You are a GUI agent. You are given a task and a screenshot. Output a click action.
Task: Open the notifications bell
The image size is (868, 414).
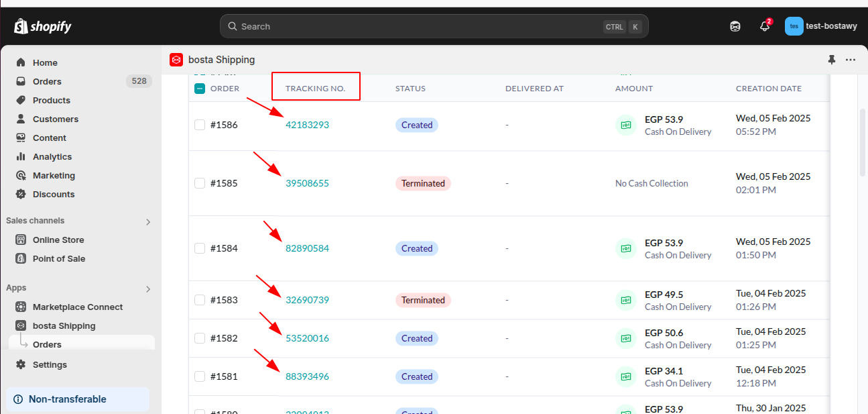[x=765, y=26]
